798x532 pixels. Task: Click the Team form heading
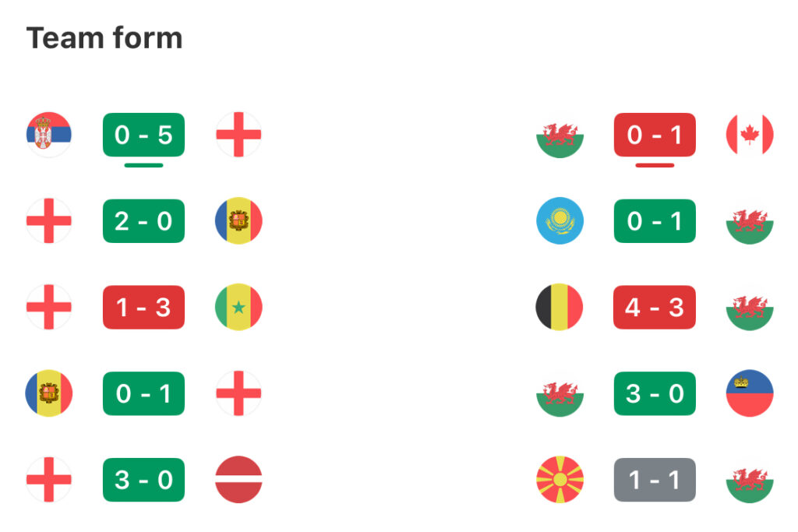click(x=104, y=37)
